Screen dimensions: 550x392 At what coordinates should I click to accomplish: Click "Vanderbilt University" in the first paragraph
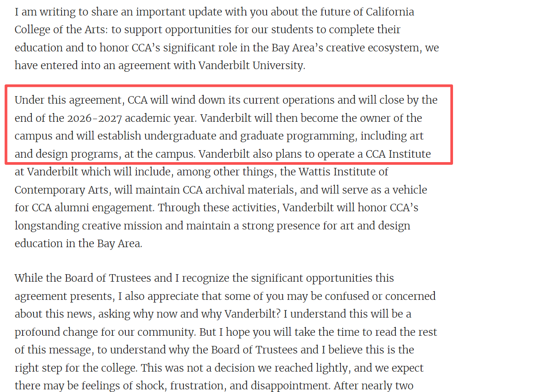(251, 66)
